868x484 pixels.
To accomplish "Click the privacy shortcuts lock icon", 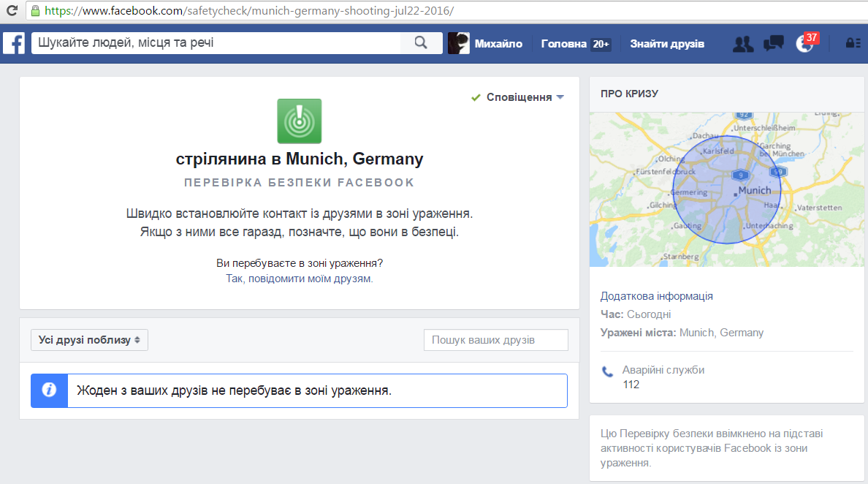I will [x=852, y=44].
